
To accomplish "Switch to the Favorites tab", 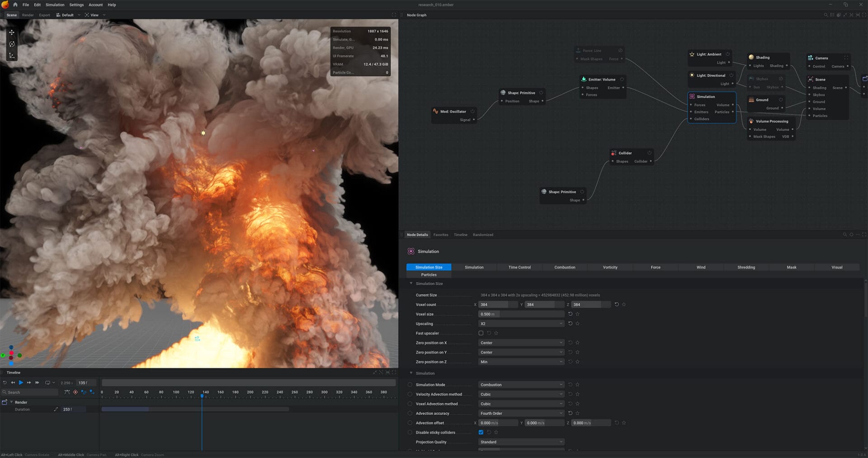I will [x=441, y=235].
